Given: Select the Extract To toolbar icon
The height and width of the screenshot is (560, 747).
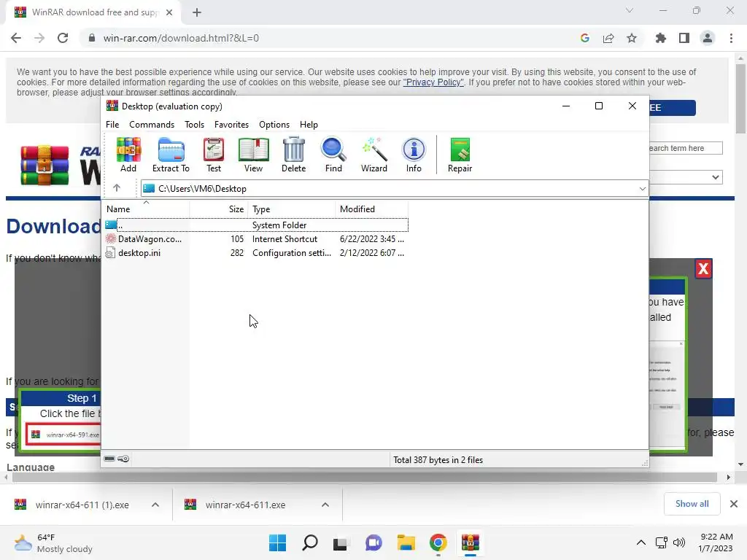Looking at the screenshot, I should pyautogui.click(x=171, y=155).
